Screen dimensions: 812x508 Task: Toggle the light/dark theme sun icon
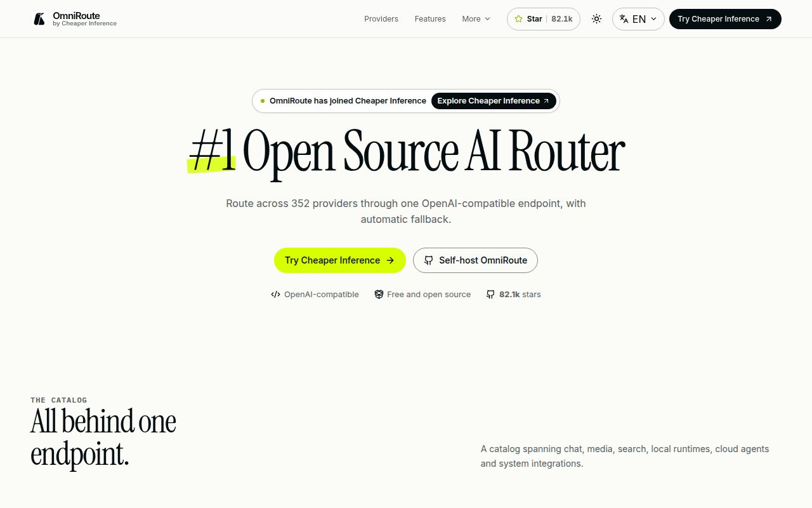point(596,19)
